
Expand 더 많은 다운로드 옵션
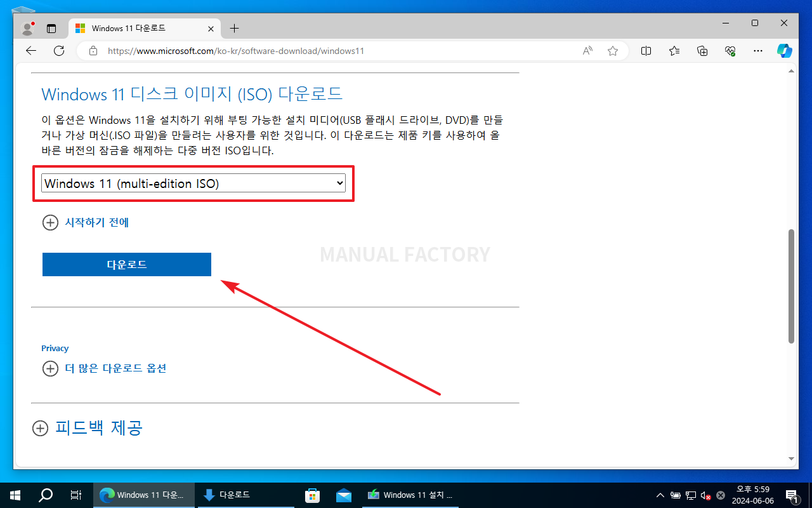tap(104, 368)
